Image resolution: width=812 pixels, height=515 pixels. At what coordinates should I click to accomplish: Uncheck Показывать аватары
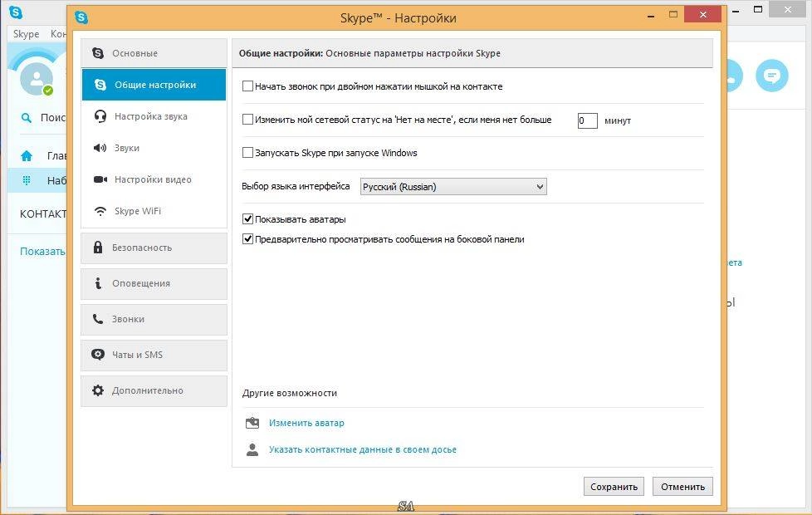pyautogui.click(x=247, y=218)
